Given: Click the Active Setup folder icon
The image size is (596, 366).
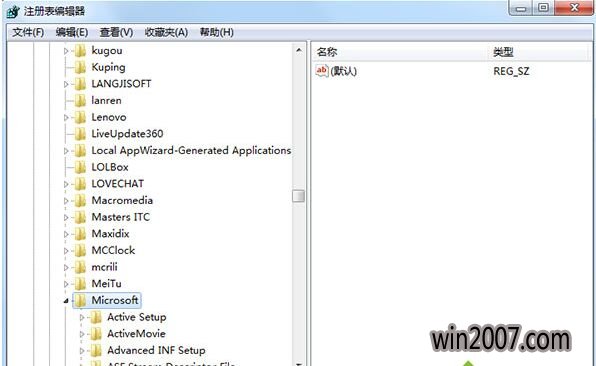Looking at the screenshot, I should pyautogui.click(x=96, y=317).
